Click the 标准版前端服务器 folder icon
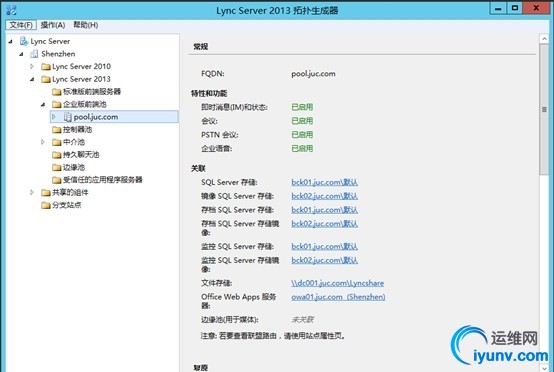The height and width of the screenshot is (372, 554). coord(57,92)
